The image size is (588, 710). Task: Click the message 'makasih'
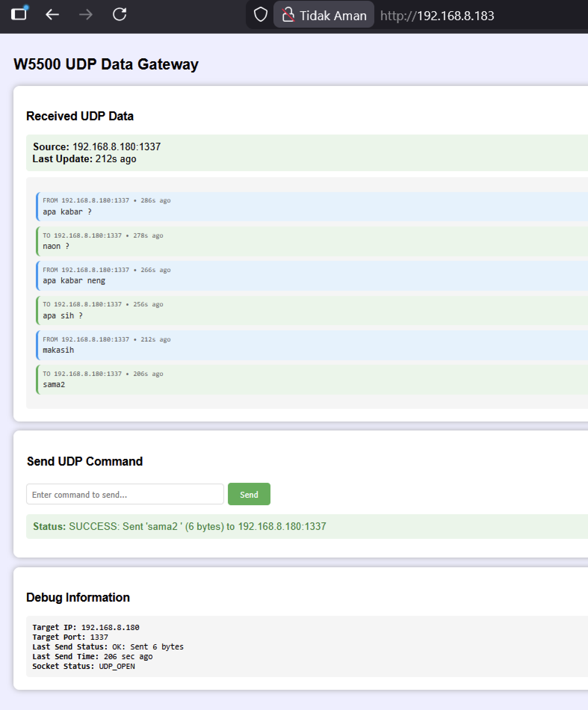pos(58,350)
